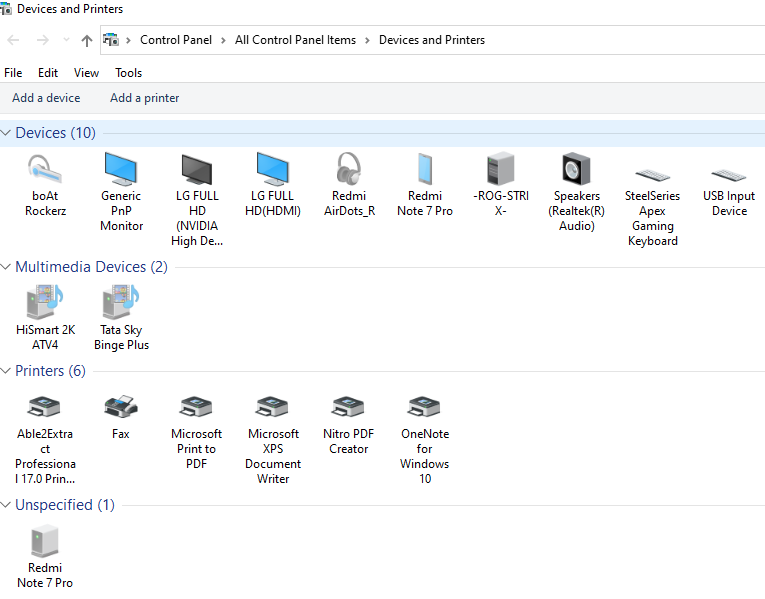
Task: Open the File menu
Action: tap(13, 73)
